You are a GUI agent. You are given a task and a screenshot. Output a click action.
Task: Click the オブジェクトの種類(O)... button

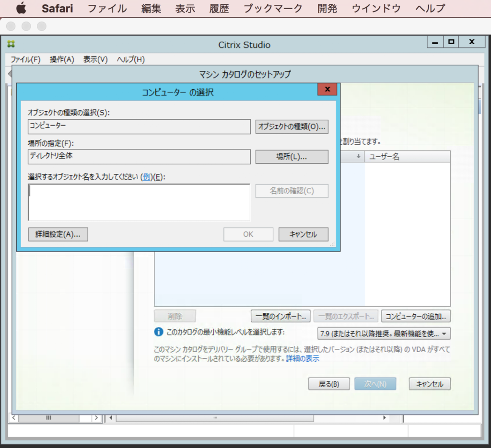[292, 126]
